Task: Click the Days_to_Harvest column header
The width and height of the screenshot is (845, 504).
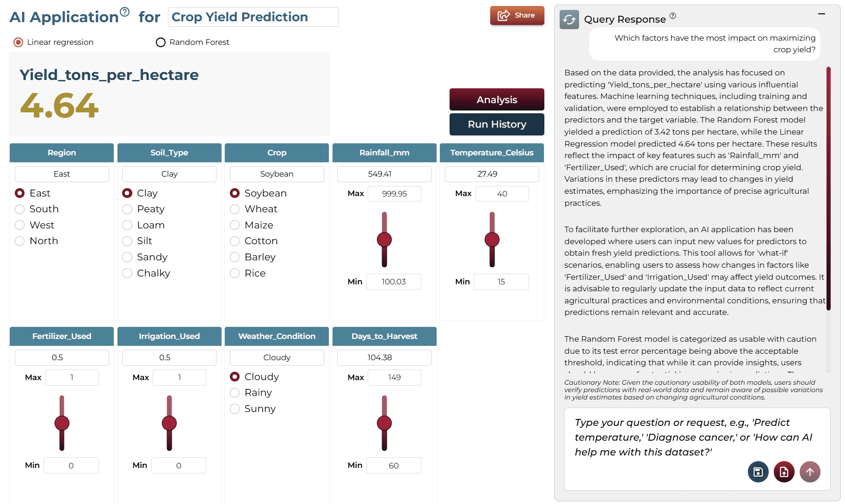Action: [x=384, y=336]
